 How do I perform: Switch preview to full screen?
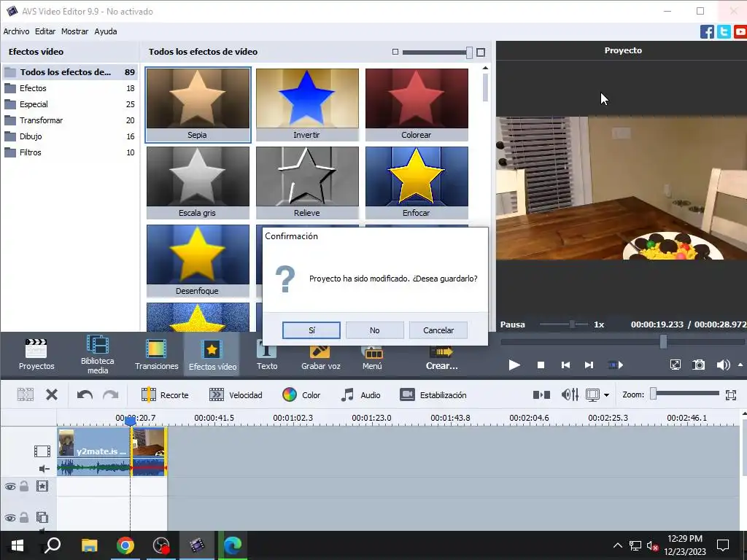[x=676, y=365]
